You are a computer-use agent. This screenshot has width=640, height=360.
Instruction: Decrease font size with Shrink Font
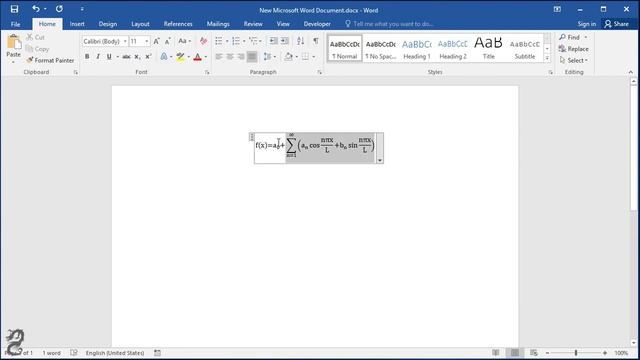167,41
